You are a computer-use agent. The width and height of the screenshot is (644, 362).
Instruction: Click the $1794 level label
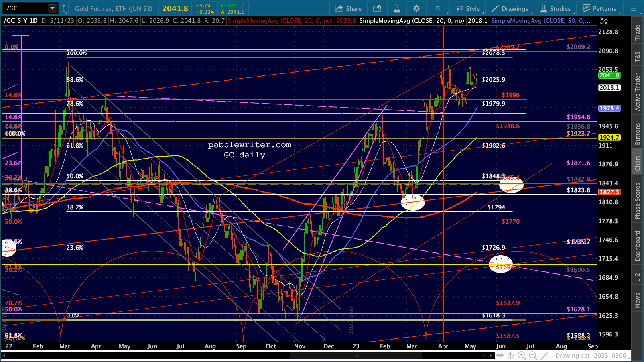(496, 207)
